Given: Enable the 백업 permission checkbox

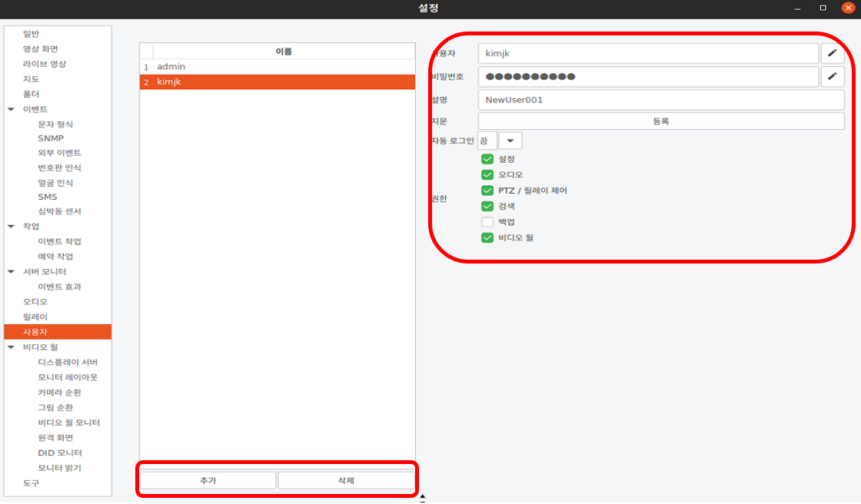Looking at the screenshot, I should tap(487, 222).
